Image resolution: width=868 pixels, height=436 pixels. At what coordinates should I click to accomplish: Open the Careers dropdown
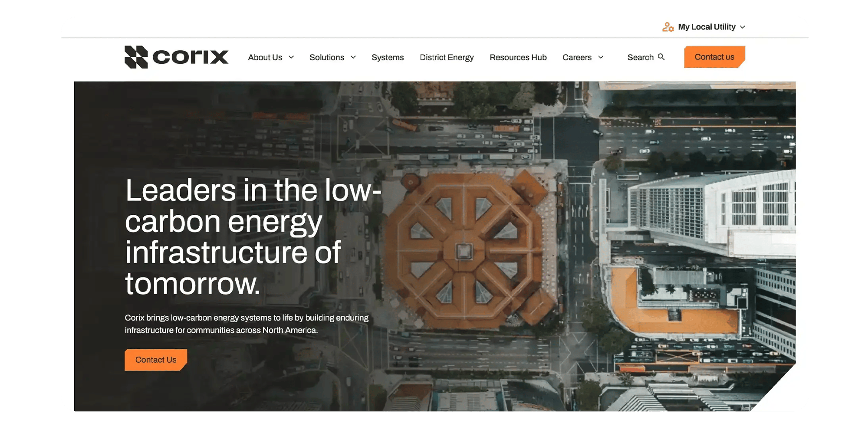[x=583, y=57]
